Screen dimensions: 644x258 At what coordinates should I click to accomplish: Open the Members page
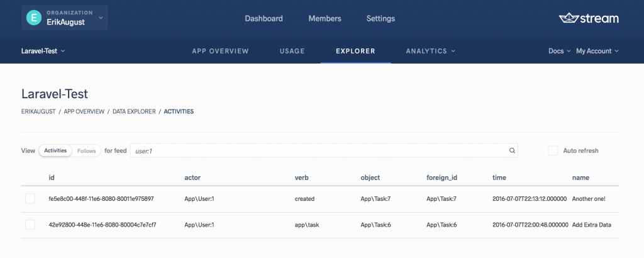[x=325, y=18]
